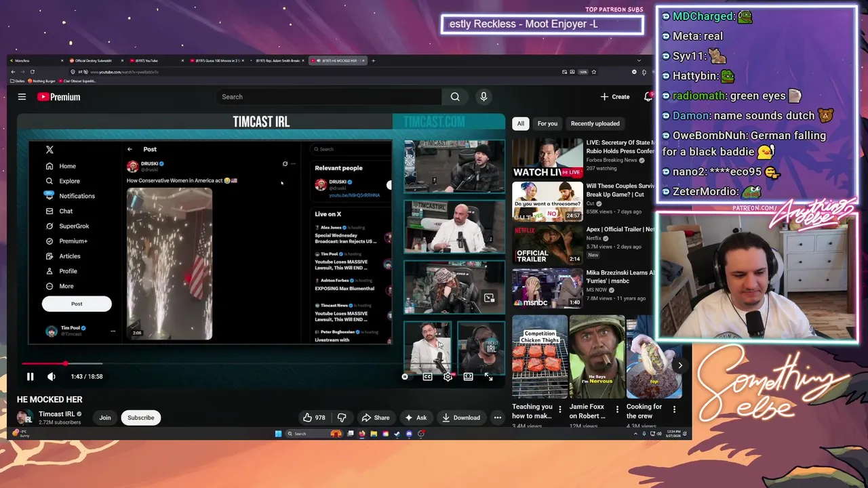Image resolution: width=868 pixels, height=488 pixels.
Task: Open Mika Brzezinski Learns About Furries video
Action: (x=547, y=287)
